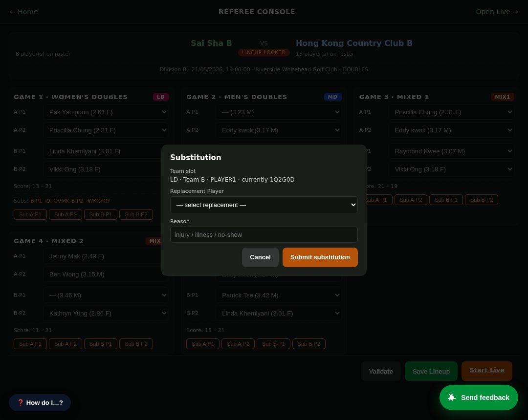Go back via Home link
The height and width of the screenshot is (420, 528).
pyautogui.click(x=23, y=12)
